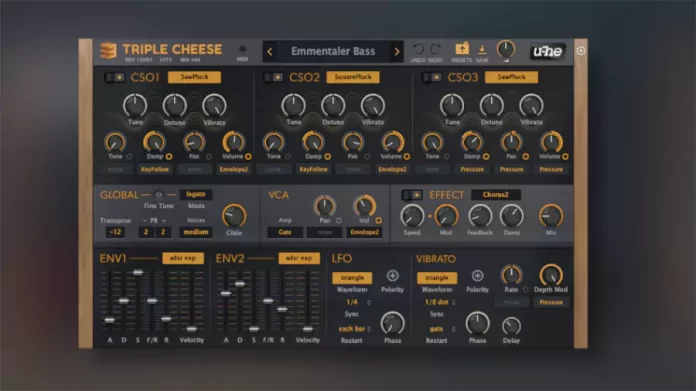Toggle the CSO3 oscillator on/off switch
The height and width of the screenshot is (391, 696).
[432, 77]
